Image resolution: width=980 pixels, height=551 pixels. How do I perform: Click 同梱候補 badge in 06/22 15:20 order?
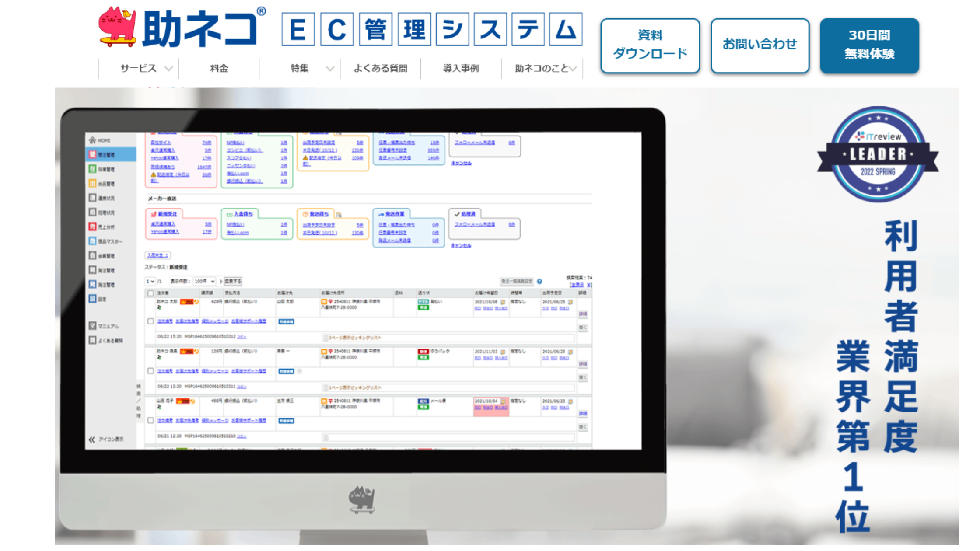coord(286,321)
